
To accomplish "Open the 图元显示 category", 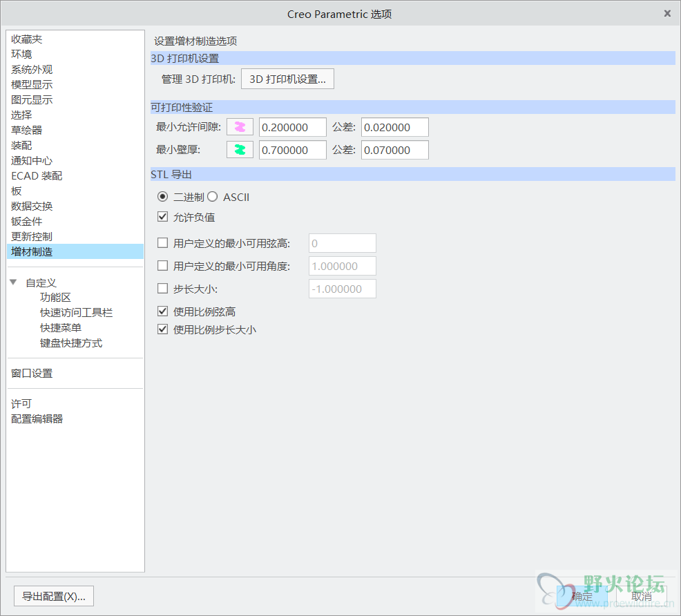I will tap(75, 100).
